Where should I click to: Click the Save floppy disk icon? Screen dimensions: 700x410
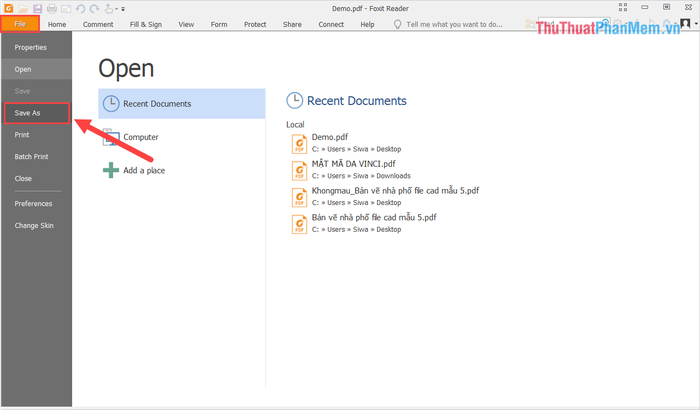(38, 8)
